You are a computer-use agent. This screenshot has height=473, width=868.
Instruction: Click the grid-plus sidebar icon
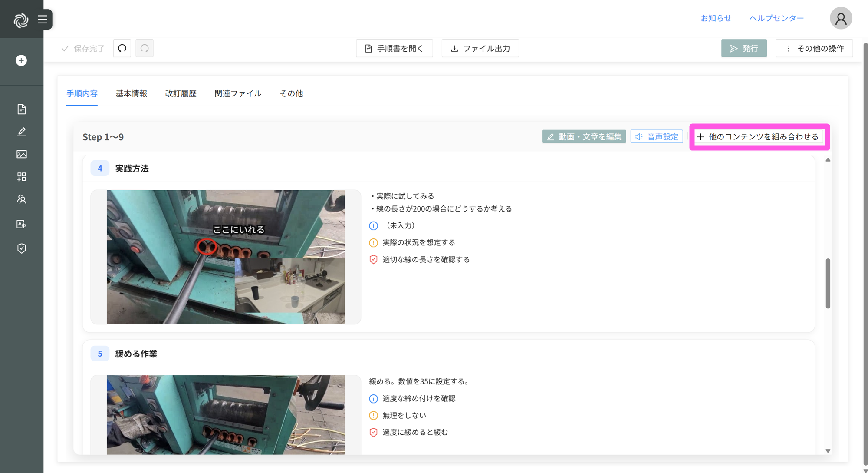(x=21, y=177)
